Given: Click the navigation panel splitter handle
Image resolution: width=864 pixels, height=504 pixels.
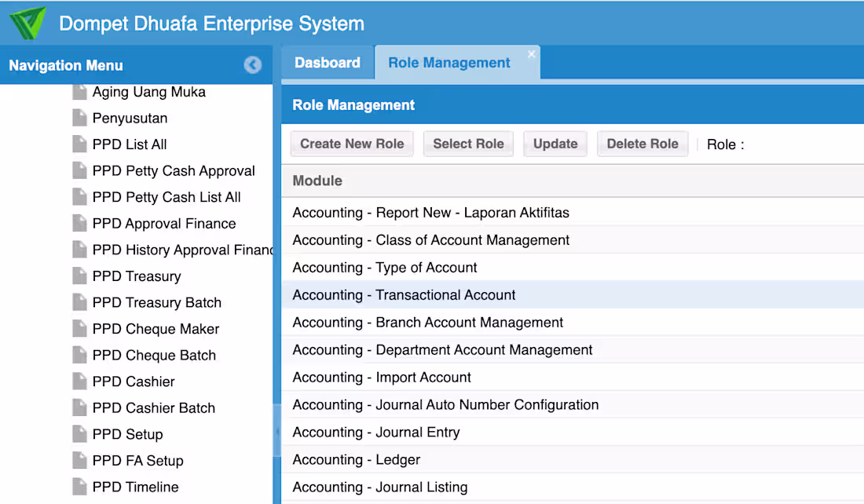Looking at the screenshot, I should (x=277, y=432).
